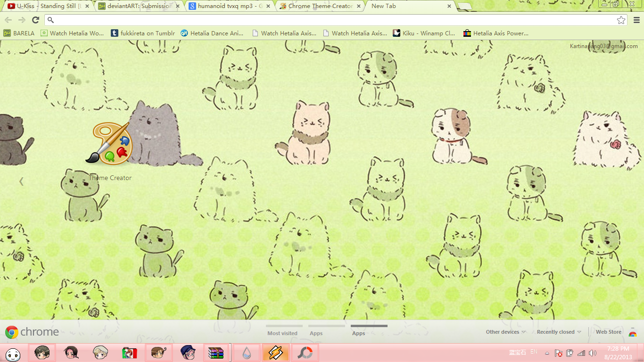Viewport: 644px width, 362px height.
Task: Show hidden system tray icons
Action: [x=547, y=353]
